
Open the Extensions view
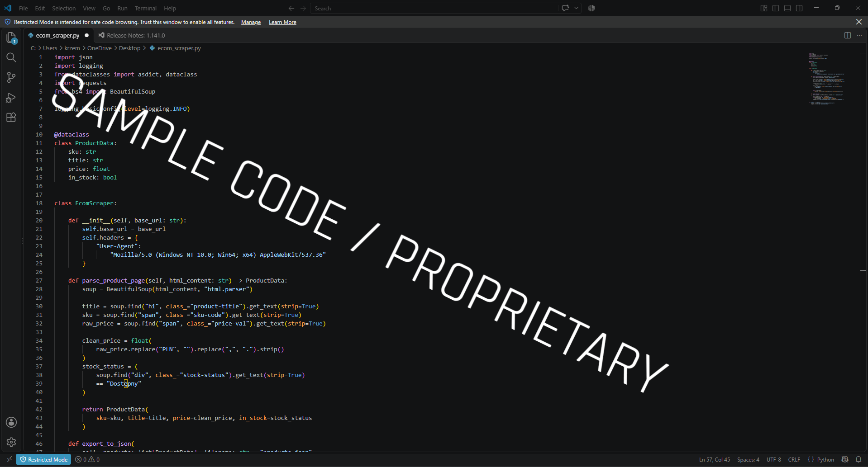pos(11,118)
